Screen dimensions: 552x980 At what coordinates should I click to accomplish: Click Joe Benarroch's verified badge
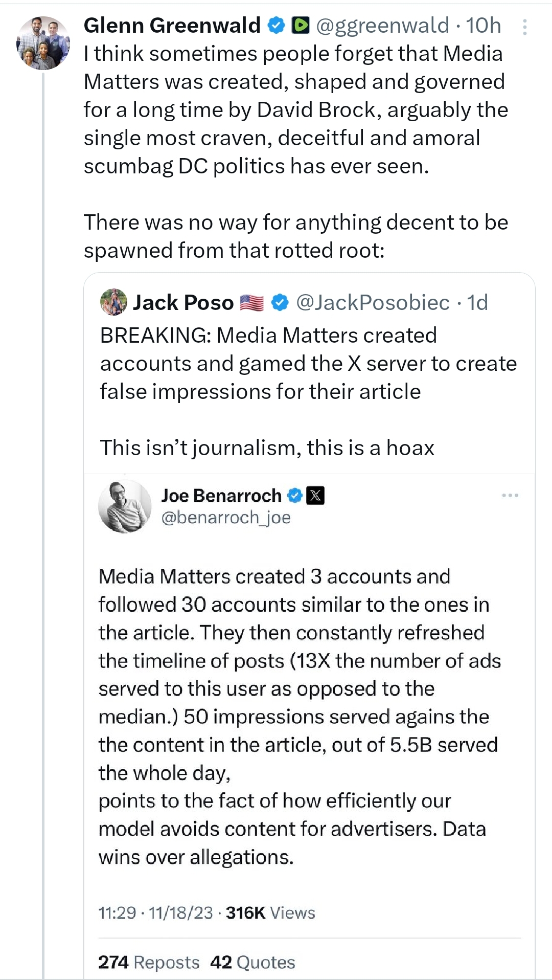[294, 495]
